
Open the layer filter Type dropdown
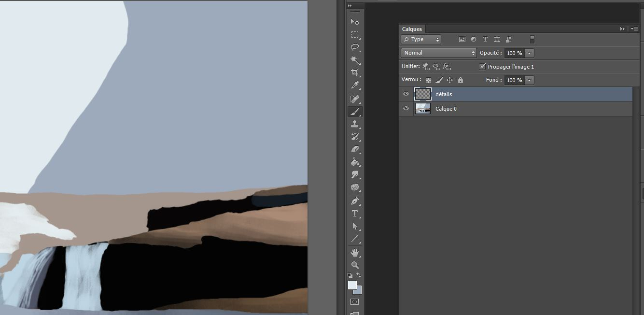(x=421, y=40)
